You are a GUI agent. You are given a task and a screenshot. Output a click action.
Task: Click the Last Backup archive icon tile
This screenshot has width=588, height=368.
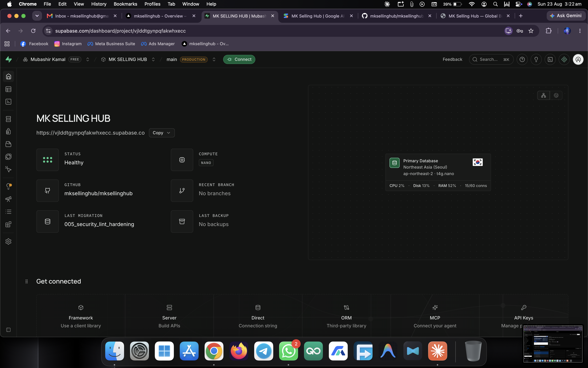coord(182,222)
